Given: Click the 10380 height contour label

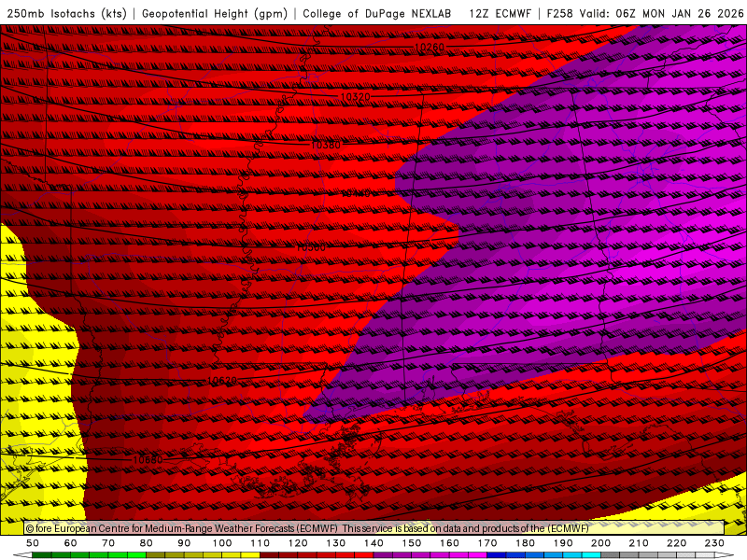Looking at the screenshot, I should coord(325,145).
